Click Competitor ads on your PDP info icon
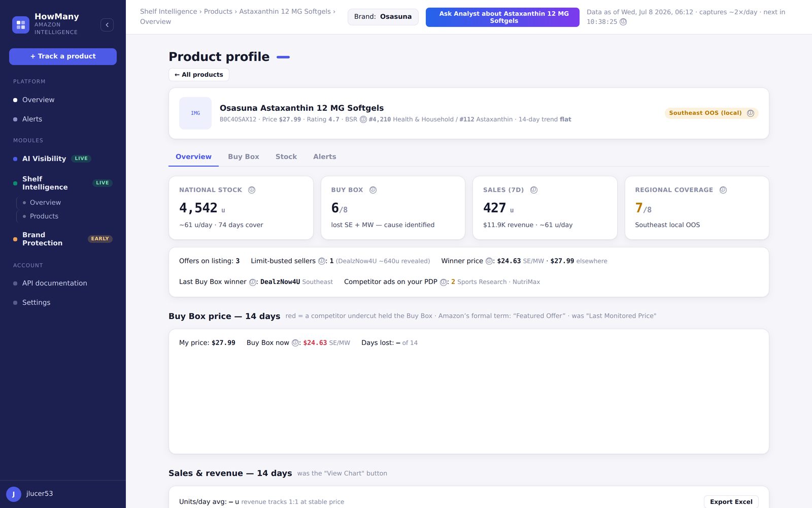Image resolution: width=812 pixels, height=508 pixels. coord(444,282)
